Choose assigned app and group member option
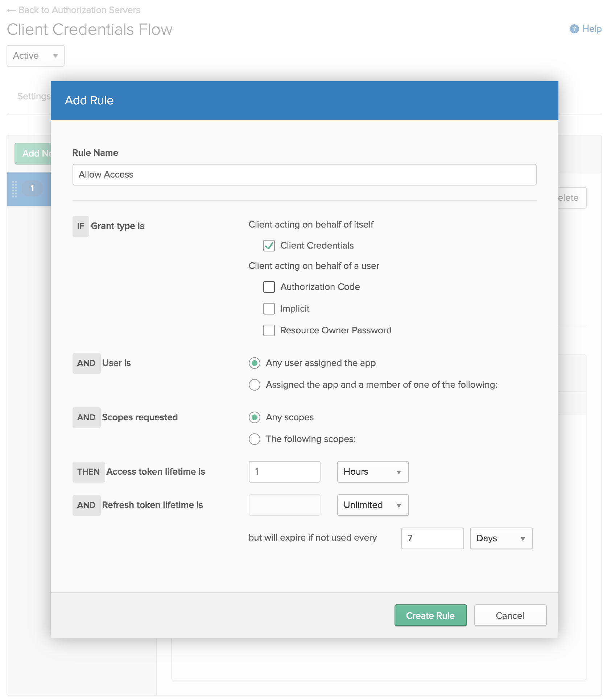This screenshot has width=607, height=700. click(x=255, y=385)
